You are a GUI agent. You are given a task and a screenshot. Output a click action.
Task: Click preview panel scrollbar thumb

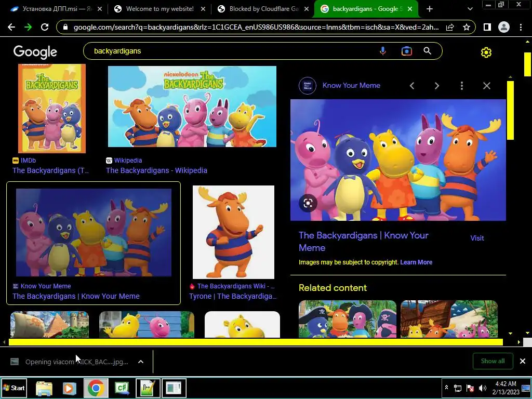pos(510,110)
